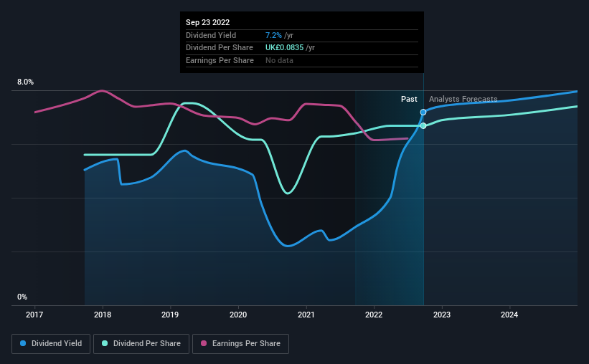Image resolution: width=589 pixels, height=364 pixels.
Task: Click the teal dot in Dividend Per Share legend
Action: coord(105,343)
